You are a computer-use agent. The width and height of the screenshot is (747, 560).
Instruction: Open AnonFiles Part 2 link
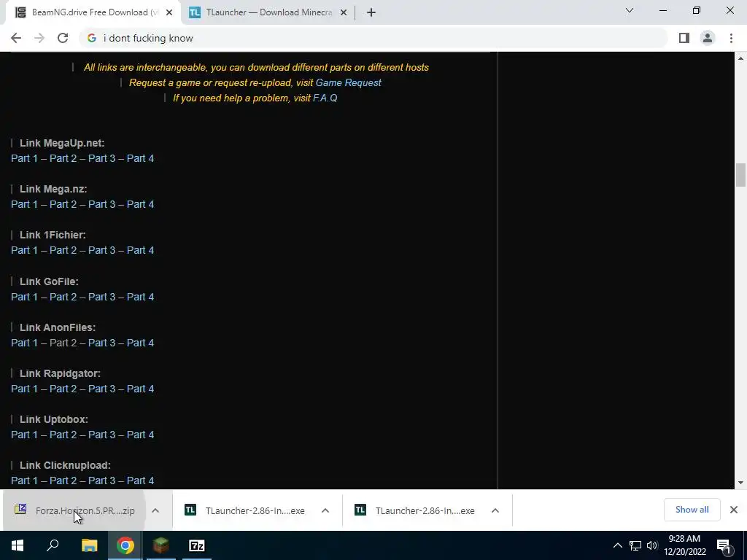[x=63, y=343]
